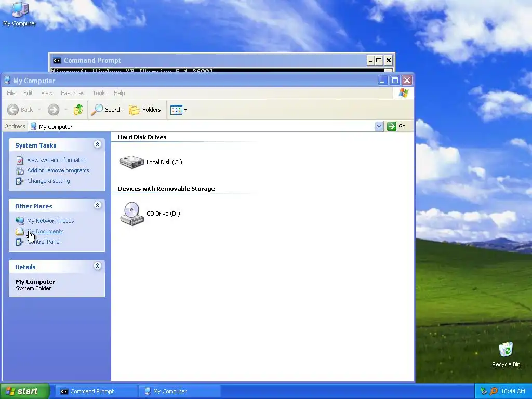The image size is (532, 399).
Task: Click Devices with Removable Storage header
Action: click(166, 189)
